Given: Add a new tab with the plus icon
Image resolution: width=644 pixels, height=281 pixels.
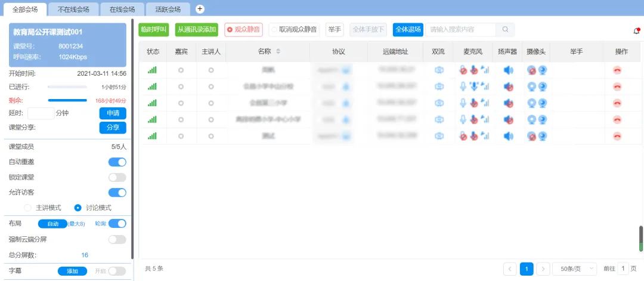Looking at the screenshot, I should coord(200,9).
